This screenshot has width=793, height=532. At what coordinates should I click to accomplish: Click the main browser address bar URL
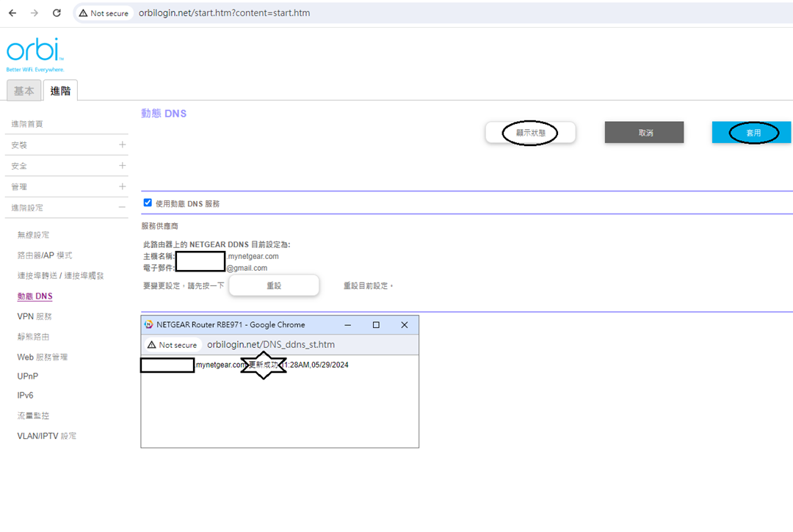224,13
